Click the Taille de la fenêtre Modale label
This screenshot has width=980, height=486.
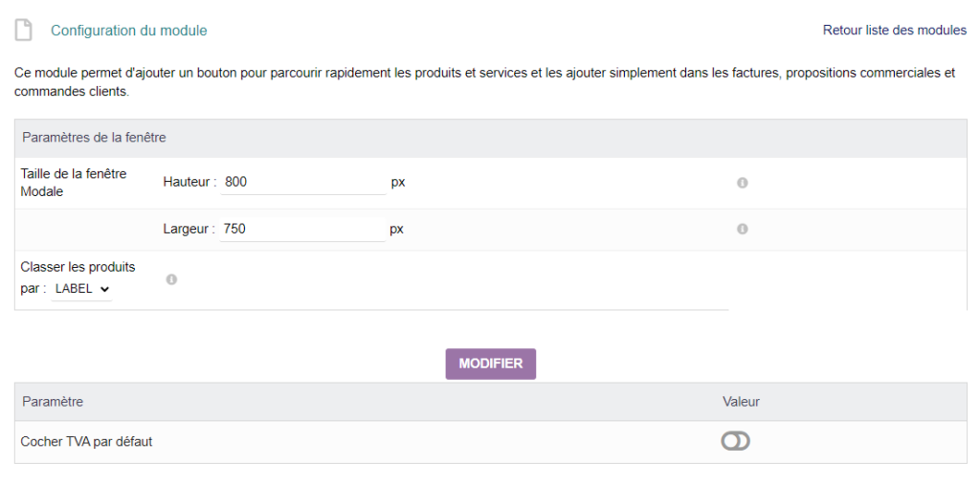tap(74, 183)
